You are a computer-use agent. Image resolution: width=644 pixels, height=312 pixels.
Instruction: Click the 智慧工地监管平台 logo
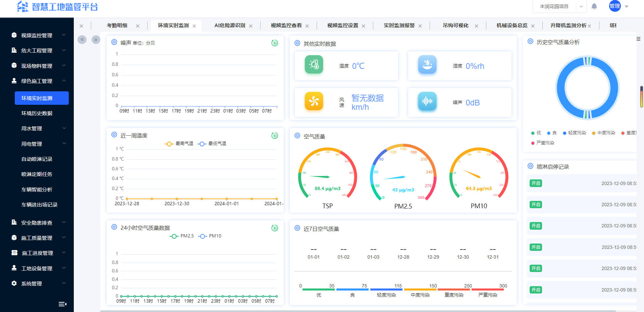click(57, 6)
